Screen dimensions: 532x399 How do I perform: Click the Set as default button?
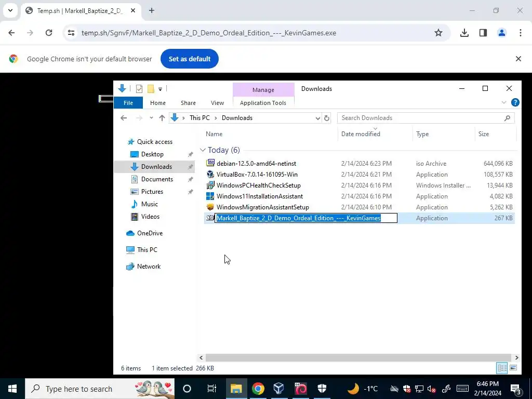click(189, 59)
